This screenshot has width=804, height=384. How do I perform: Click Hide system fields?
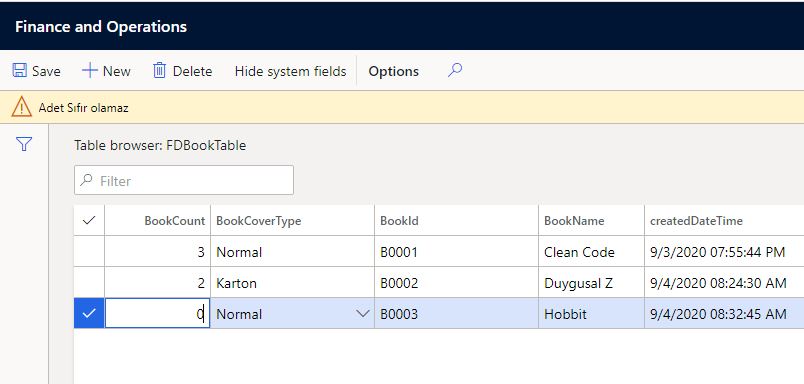(x=290, y=71)
